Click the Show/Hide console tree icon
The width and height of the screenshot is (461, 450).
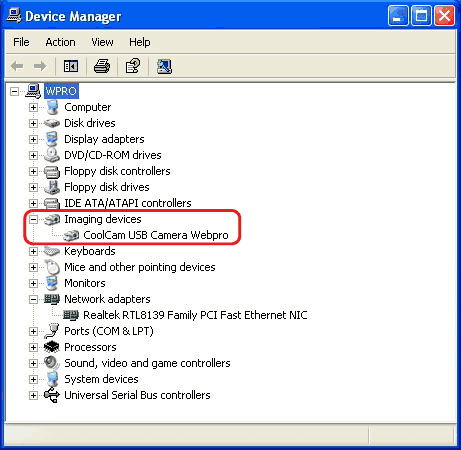(x=71, y=66)
